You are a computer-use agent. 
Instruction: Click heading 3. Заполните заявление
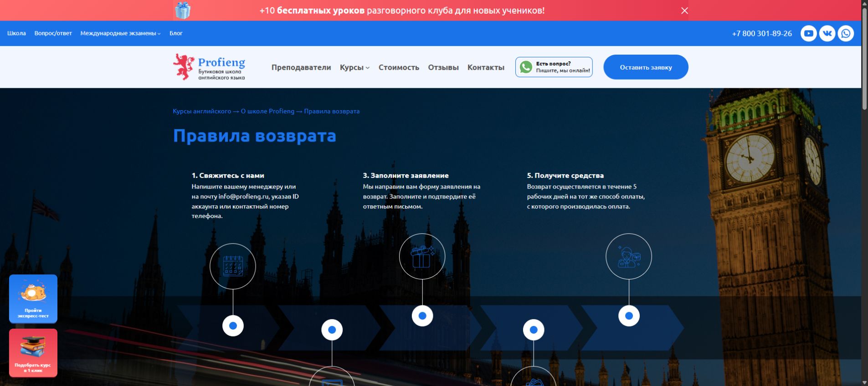point(406,175)
